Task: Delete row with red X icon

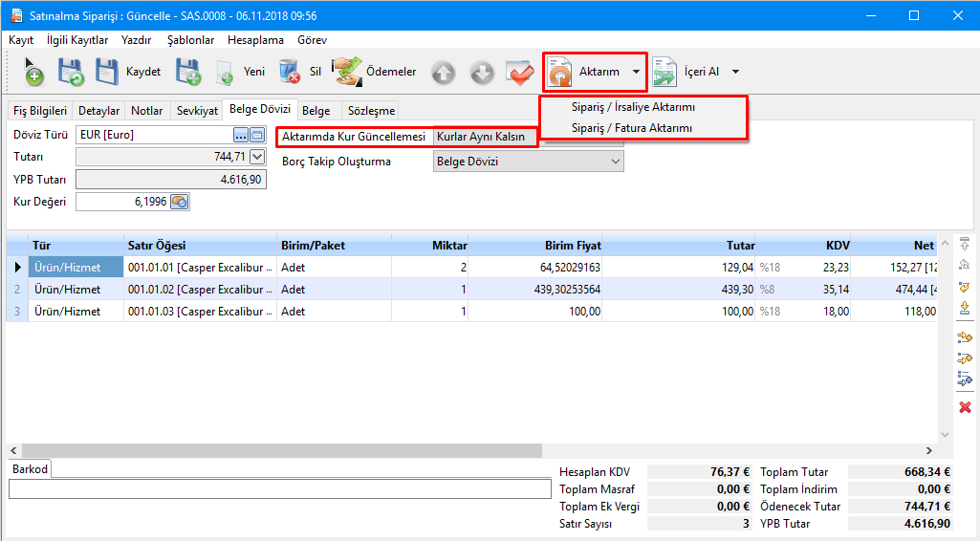Action: click(x=965, y=407)
